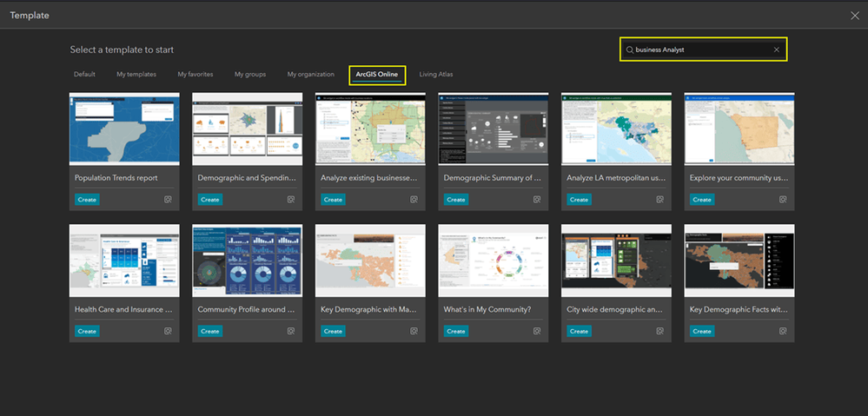Click the Population Trends report title

[x=116, y=178]
